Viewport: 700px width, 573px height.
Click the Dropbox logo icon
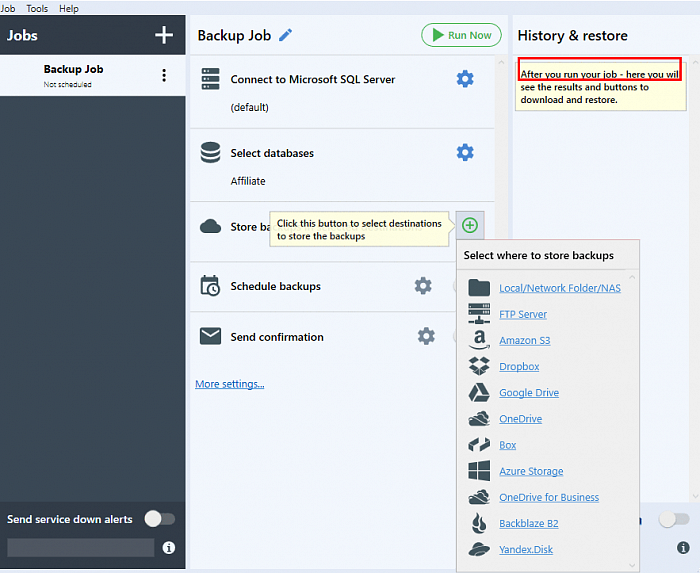coord(479,366)
